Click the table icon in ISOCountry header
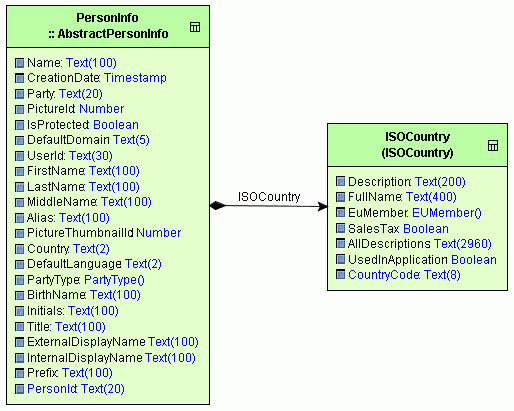Screen dimensions: 514x411 click(493, 146)
